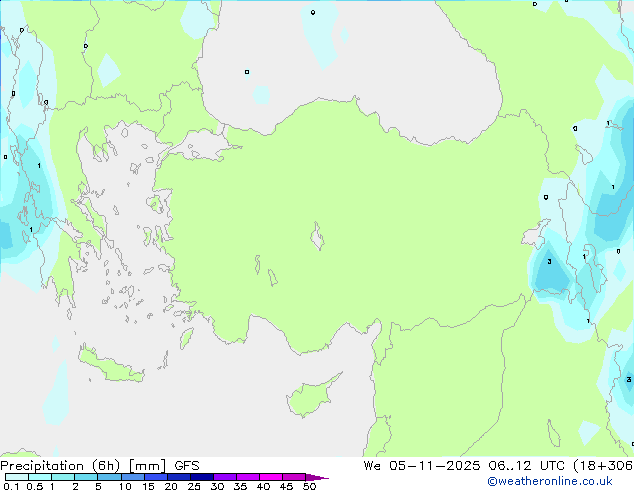Click the island of Crete on map
634x490 pixels.
(x=111, y=364)
